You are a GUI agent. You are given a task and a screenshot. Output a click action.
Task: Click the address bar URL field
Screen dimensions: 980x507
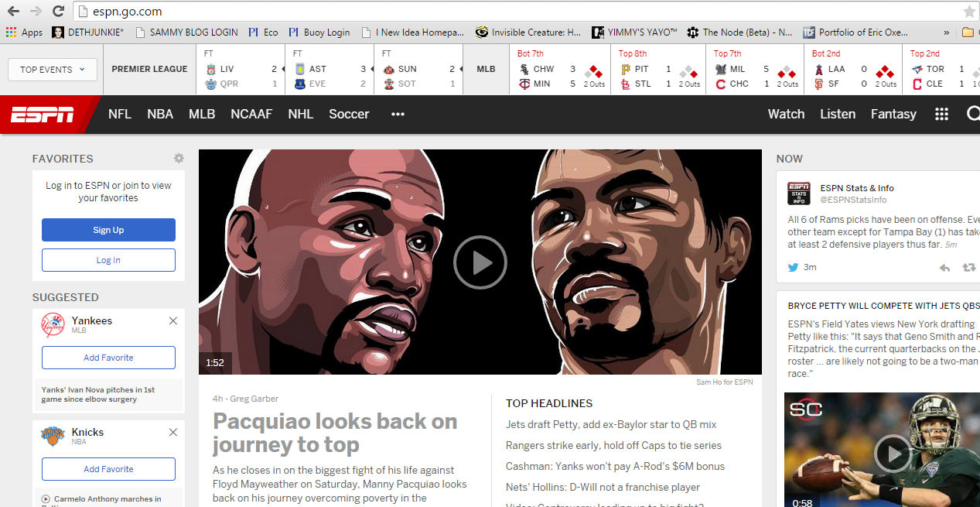coord(514,12)
